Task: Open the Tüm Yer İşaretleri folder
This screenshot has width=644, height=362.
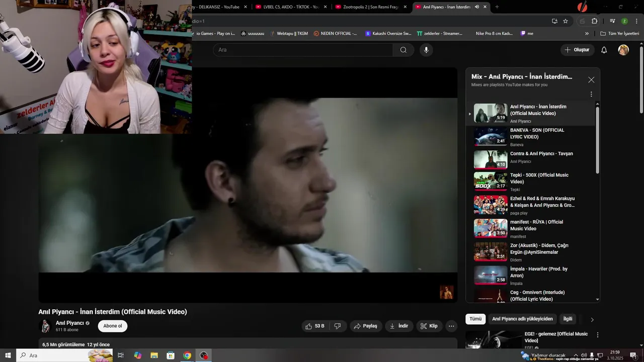Action: coord(619,34)
